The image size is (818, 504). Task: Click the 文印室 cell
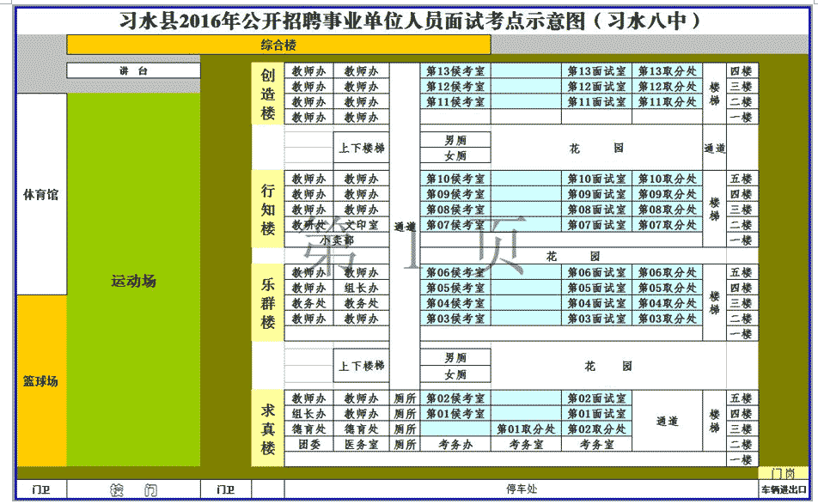pos(362,225)
